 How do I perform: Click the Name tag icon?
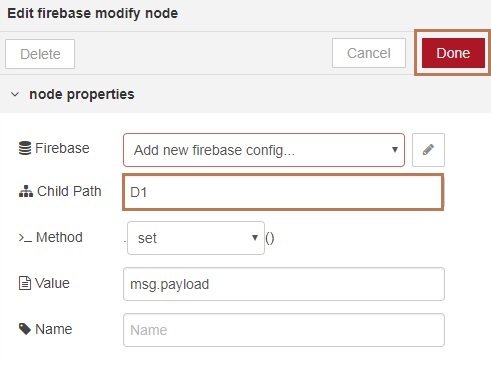(25, 329)
